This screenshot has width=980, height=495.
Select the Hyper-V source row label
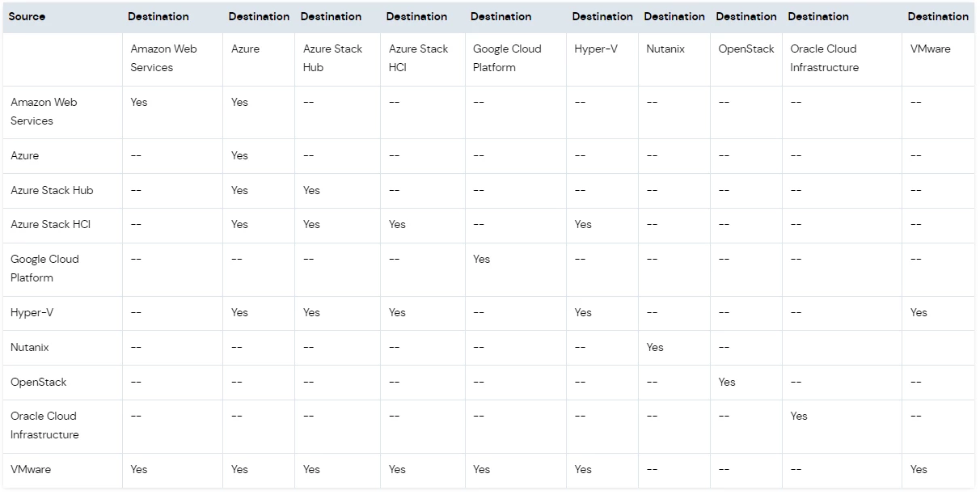coord(30,312)
